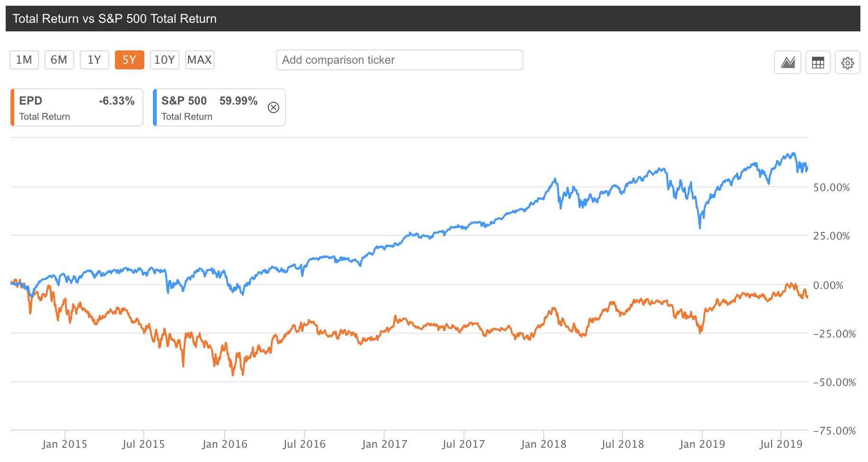Click the blue color bar on S&P 500 card
Viewport: 868px width, 462px height.
(156, 107)
